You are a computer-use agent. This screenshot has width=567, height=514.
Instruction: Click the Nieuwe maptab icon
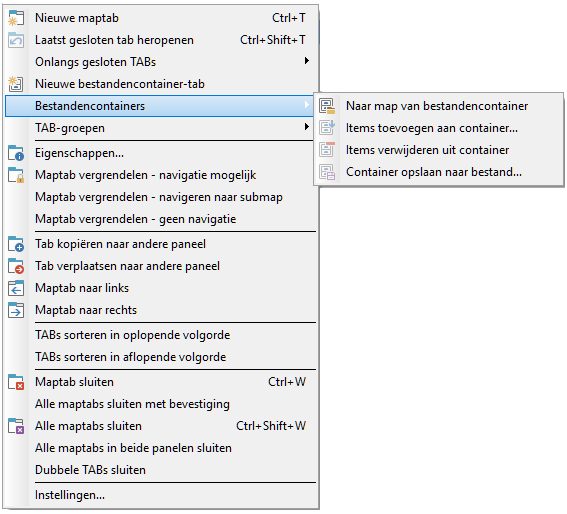point(16,18)
